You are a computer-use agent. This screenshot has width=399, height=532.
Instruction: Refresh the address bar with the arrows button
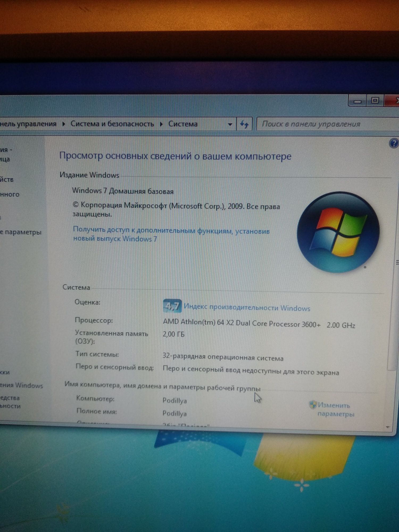pos(244,124)
